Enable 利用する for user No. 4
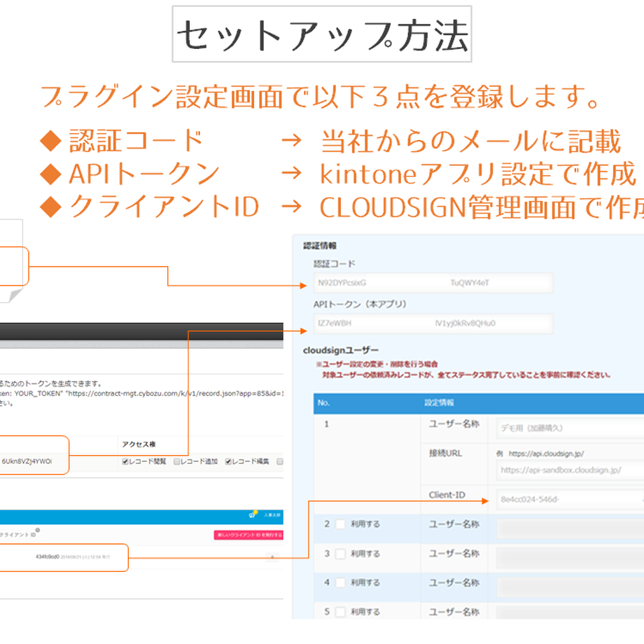Viewport: 644px width, 644px height. click(340, 583)
